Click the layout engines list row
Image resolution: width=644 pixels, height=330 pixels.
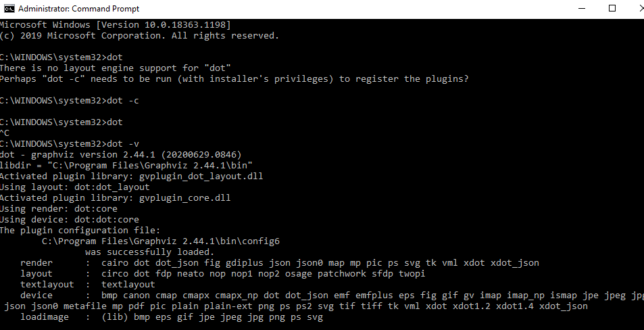[x=222, y=274]
